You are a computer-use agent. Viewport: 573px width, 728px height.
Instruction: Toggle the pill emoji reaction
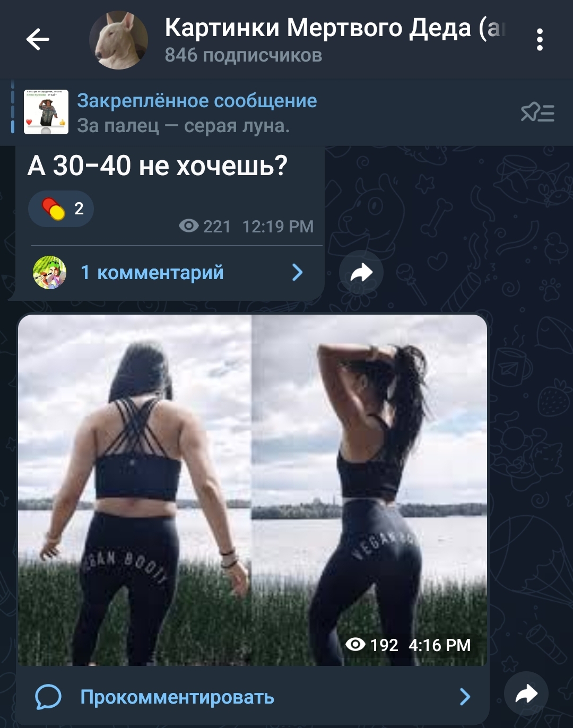click(x=61, y=209)
